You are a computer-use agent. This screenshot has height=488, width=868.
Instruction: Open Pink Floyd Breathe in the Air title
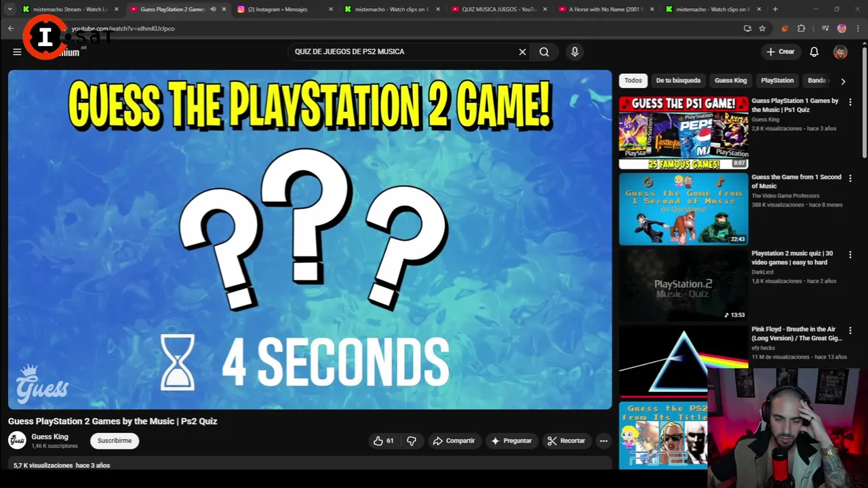[x=797, y=333]
